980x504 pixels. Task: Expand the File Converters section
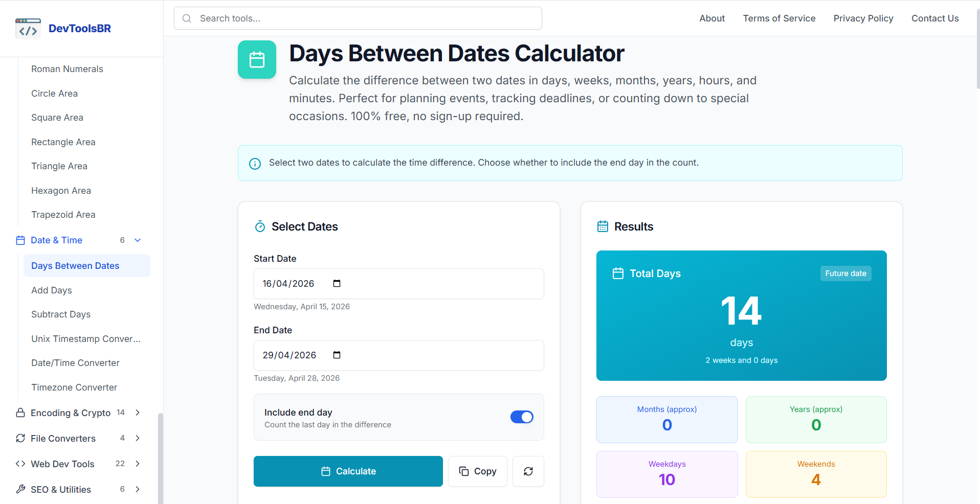pyautogui.click(x=137, y=438)
